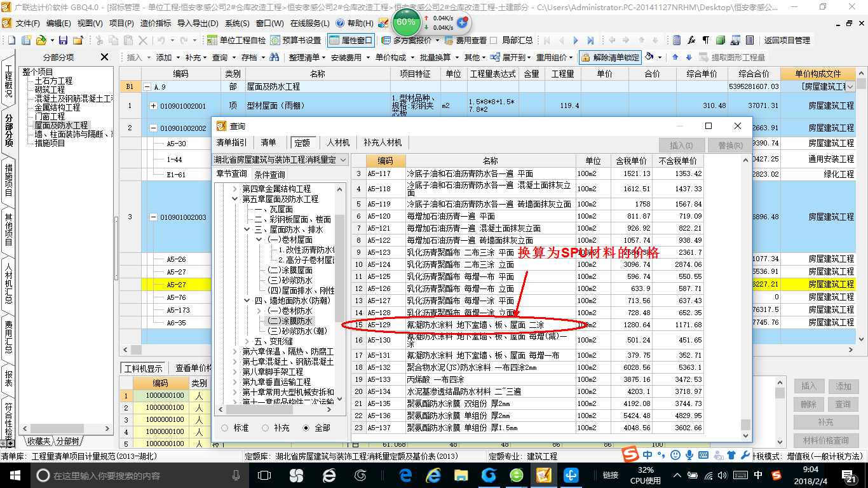The height and width of the screenshot is (488, 868).
Task: Click the Open folder icon in toolbar
Action: point(41,40)
